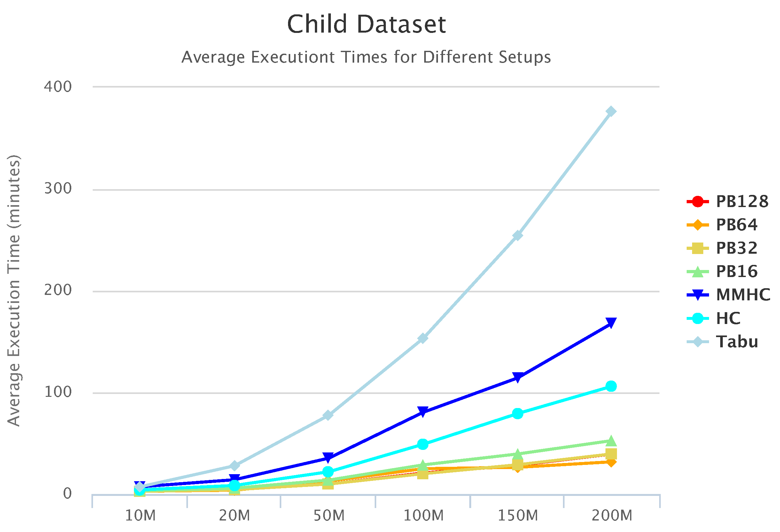Click HC circle marker at 50M
This screenshot has height=532, width=780.
coord(328,472)
